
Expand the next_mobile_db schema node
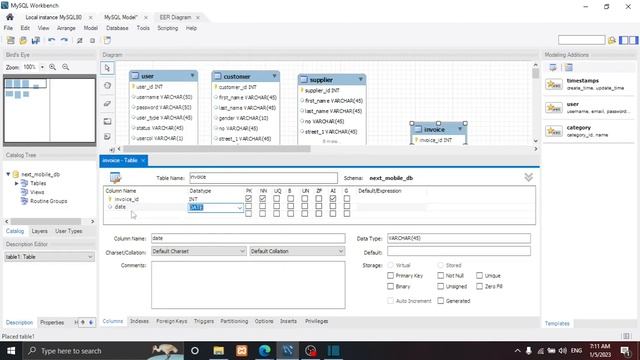point(8,174)
